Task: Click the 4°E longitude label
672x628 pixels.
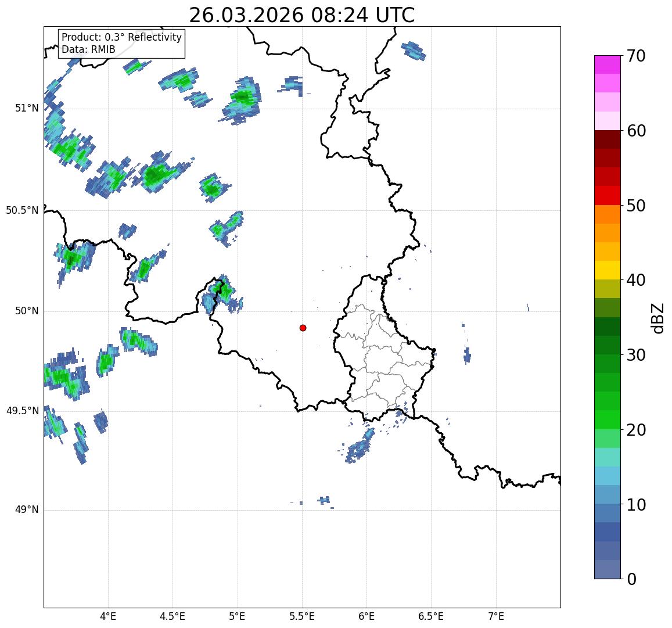Action: coord(108,617)
